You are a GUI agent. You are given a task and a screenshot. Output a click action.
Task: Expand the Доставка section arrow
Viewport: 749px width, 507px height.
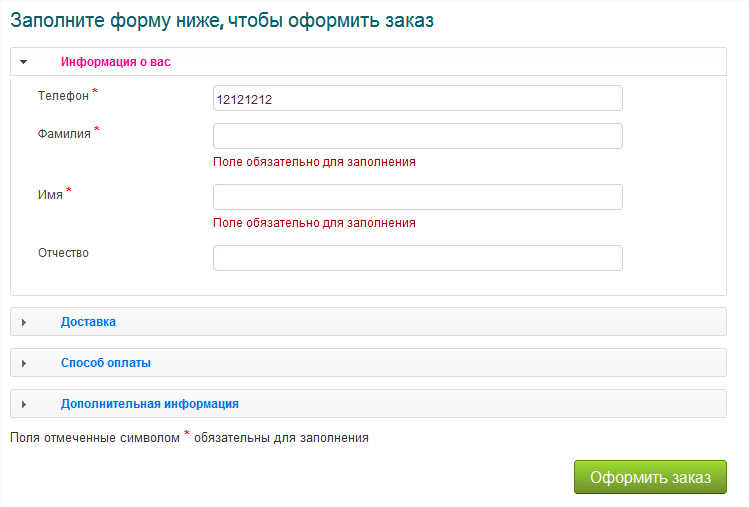tap(23, 322)
